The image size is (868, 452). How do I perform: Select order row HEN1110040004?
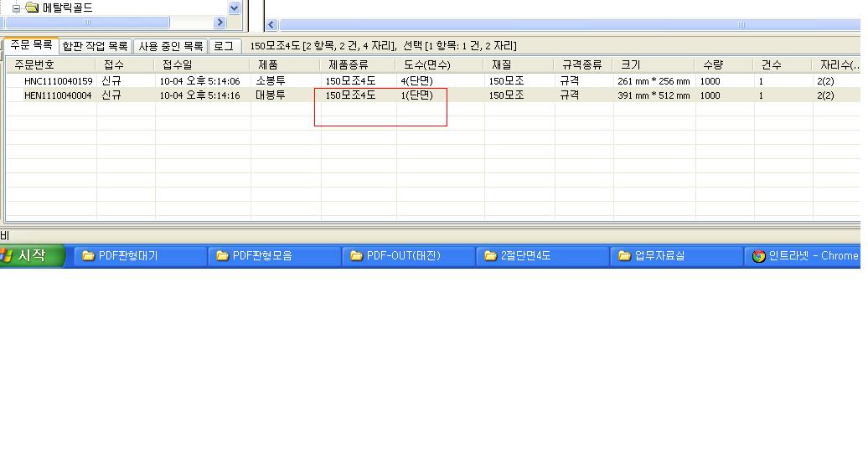(58, 95)
